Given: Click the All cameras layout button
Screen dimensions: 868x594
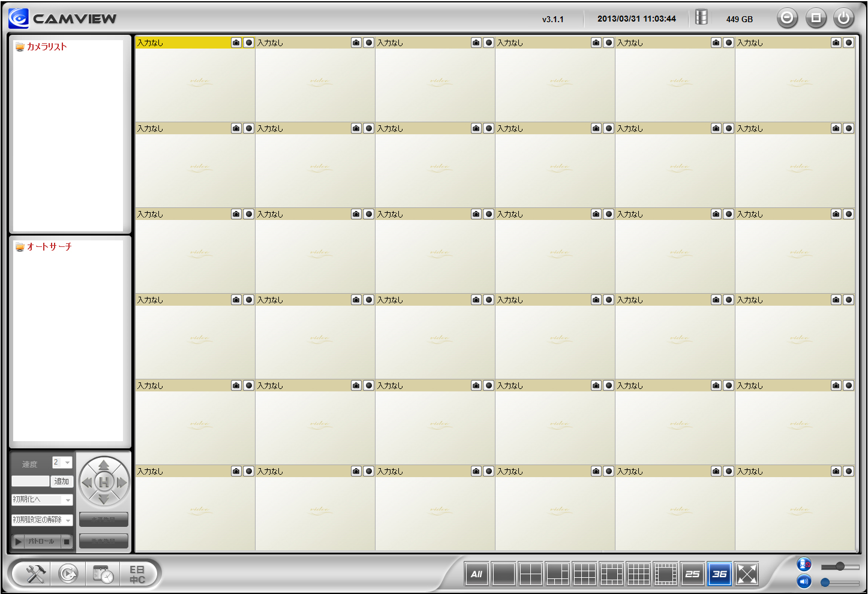Looking at the screenshot, I should click(476, 574).
